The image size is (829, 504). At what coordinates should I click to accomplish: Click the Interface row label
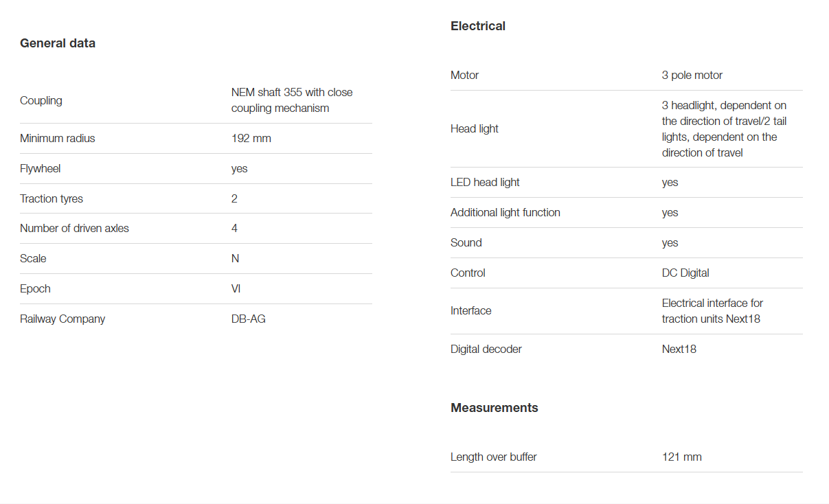click(x=471, y=311)
